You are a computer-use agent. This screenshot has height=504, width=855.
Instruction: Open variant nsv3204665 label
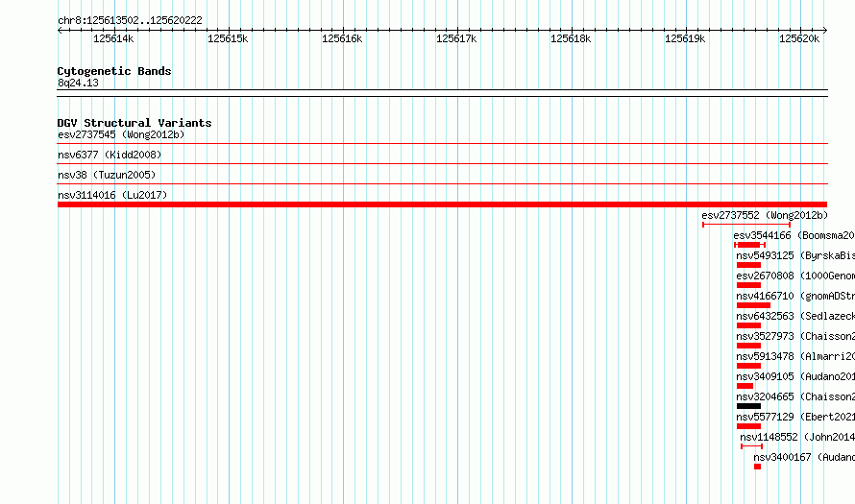pos(795,396)
